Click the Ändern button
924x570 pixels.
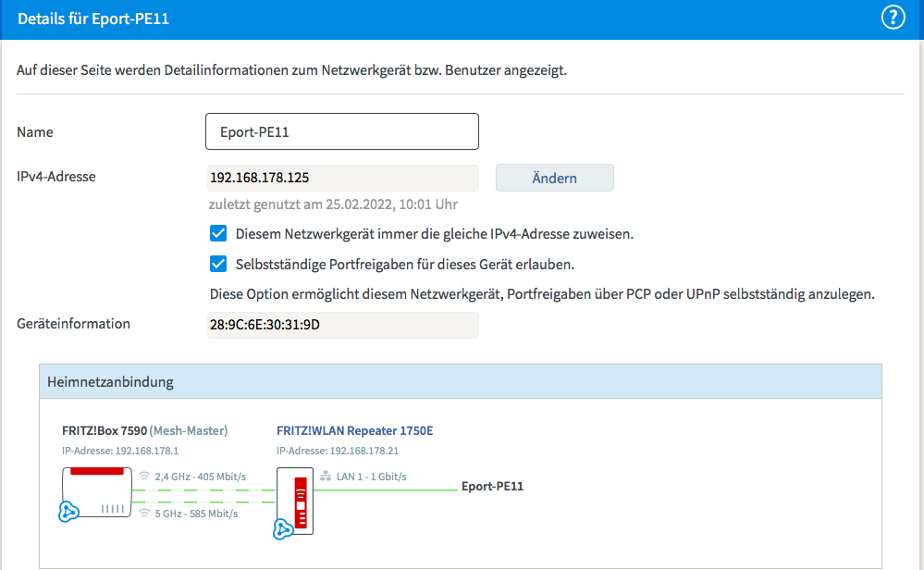(555, 178)
